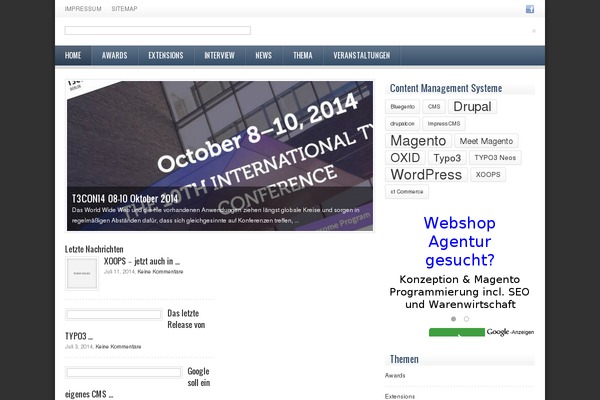This screenshot has height=400, width=600.
Task: Click the green ad button
Action: tap(457, 332)
